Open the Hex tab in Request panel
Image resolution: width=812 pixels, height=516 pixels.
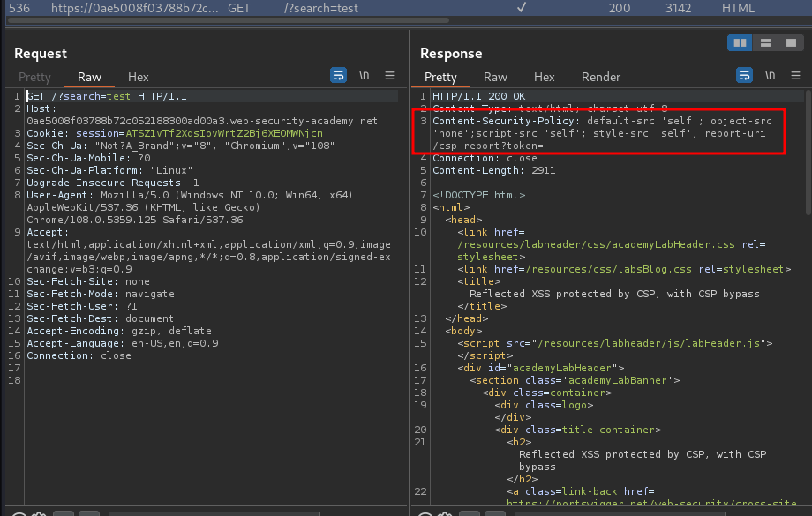(138, 77)
